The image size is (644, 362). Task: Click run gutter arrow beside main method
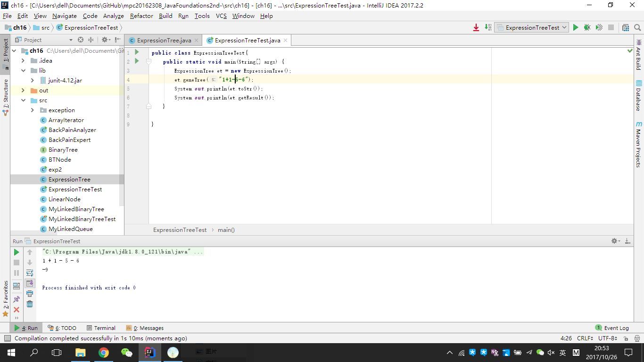point(137,61)
